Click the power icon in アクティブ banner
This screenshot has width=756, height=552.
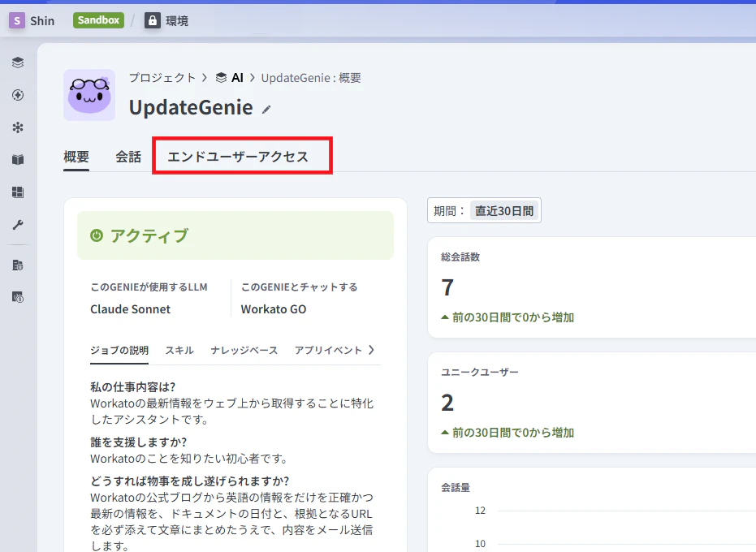(97, 235)
